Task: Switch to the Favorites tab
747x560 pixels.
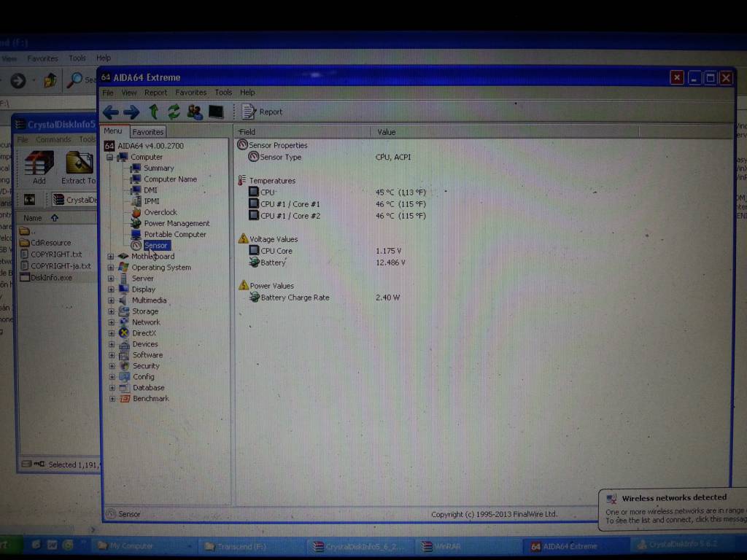Action: coord(147,132)
